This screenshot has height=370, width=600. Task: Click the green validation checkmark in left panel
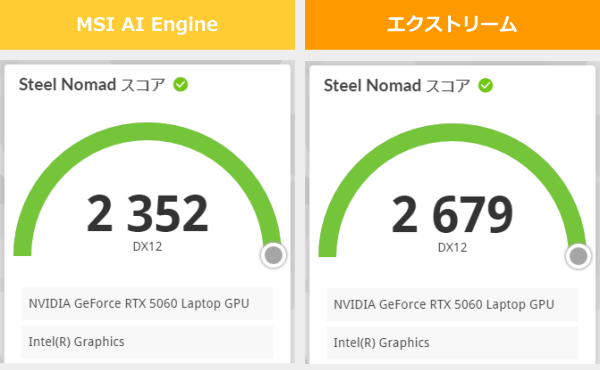pyautogui.click(x=180, y=85)
